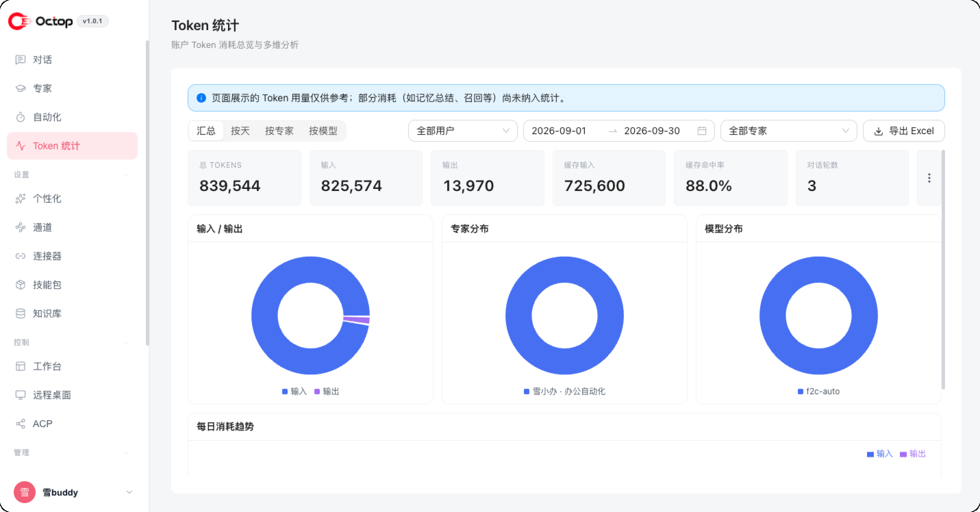Click the 技能包 cube icon
Viewport: 980px width, 512px height.
click(21, 285)
